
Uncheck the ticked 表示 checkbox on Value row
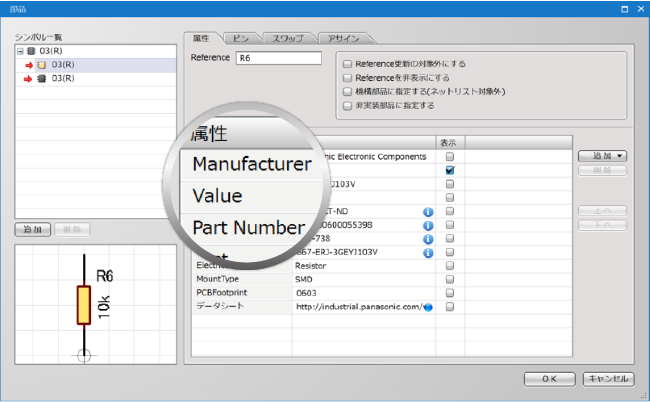[450, 170]
